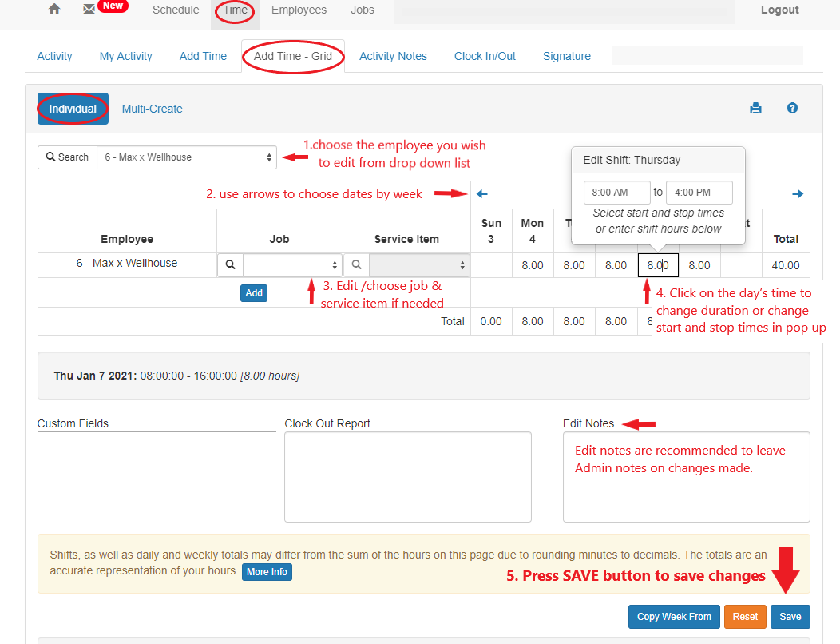Click the Service Item magnifier icon
Image resolution: width=840 pixels, height=644 pixels.
coord(356,264)
